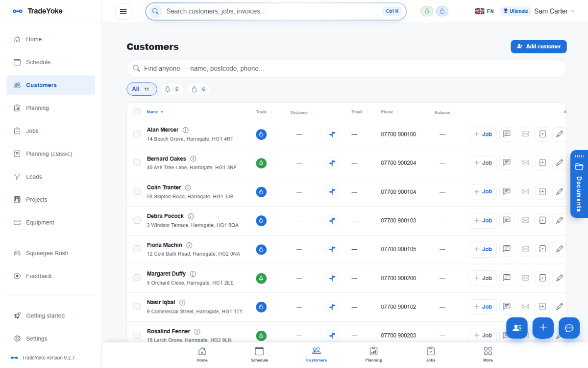Click the green tree trade icon for Bernard Oakes
This screenshot has height=368, width=588.
(x=261, y=163)
